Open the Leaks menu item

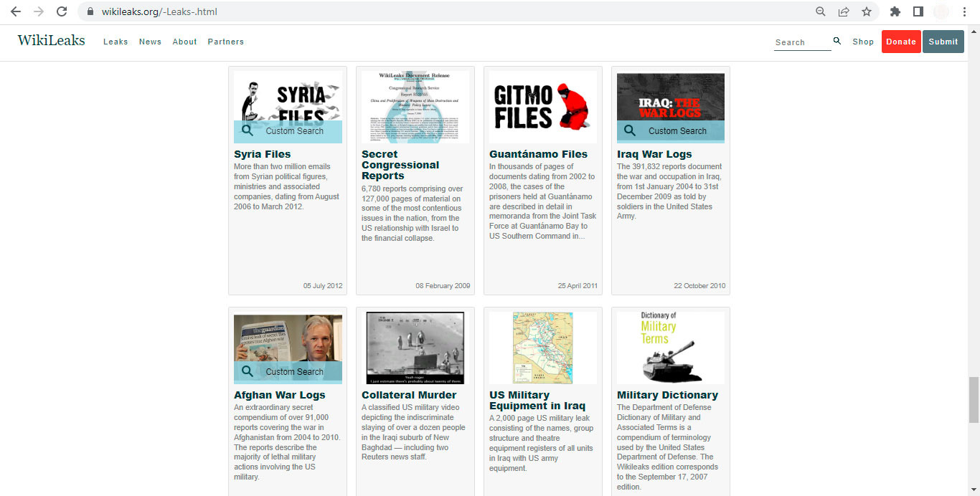coord(116,42)
